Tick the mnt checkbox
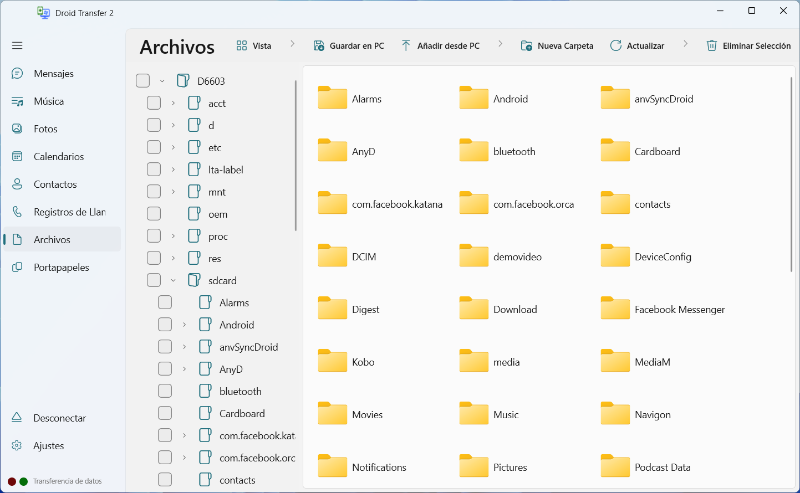The image size is (800, 493). click(154, 192)
